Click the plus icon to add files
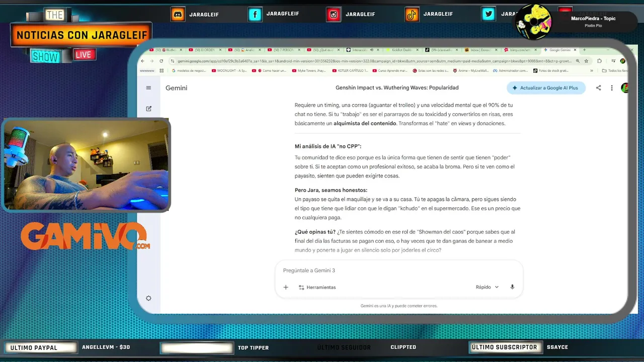 coord(286,287)
